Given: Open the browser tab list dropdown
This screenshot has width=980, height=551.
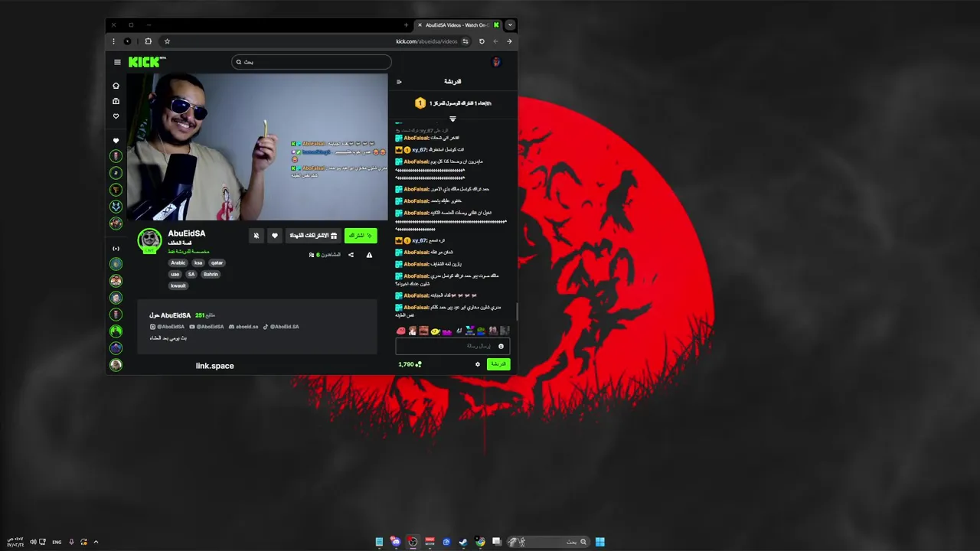Looking at the screenshot, I should pyautogui.click(x=510, y=25).
